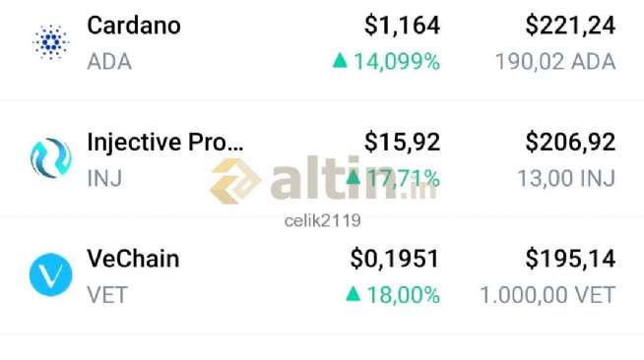The width and height of the screenshot is (644, 360).
Task: Open the Injective Pro... coin name
Action: coord(165,143)
